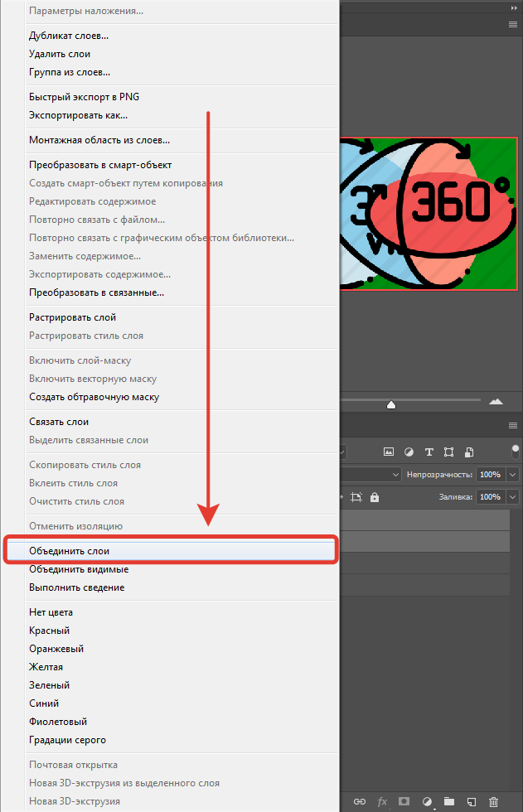Click the link layers chain icon
The width and height of the screenshot is (523, 812).
pos(360,802)
